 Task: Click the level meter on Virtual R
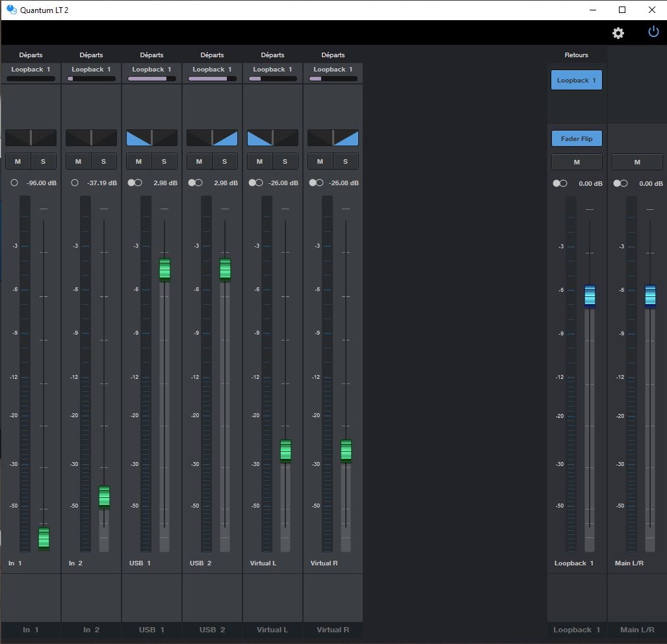327,377
